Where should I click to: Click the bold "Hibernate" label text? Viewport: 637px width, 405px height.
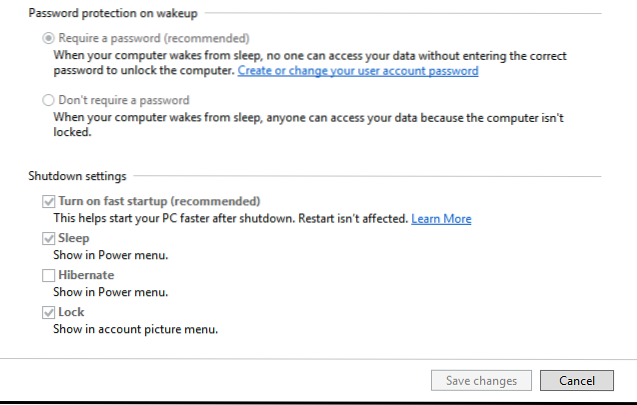86,275
